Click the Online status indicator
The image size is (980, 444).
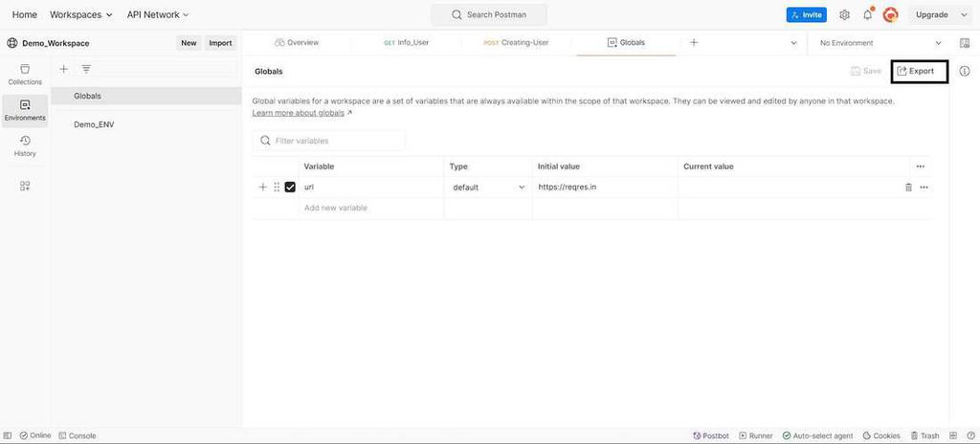35,436
